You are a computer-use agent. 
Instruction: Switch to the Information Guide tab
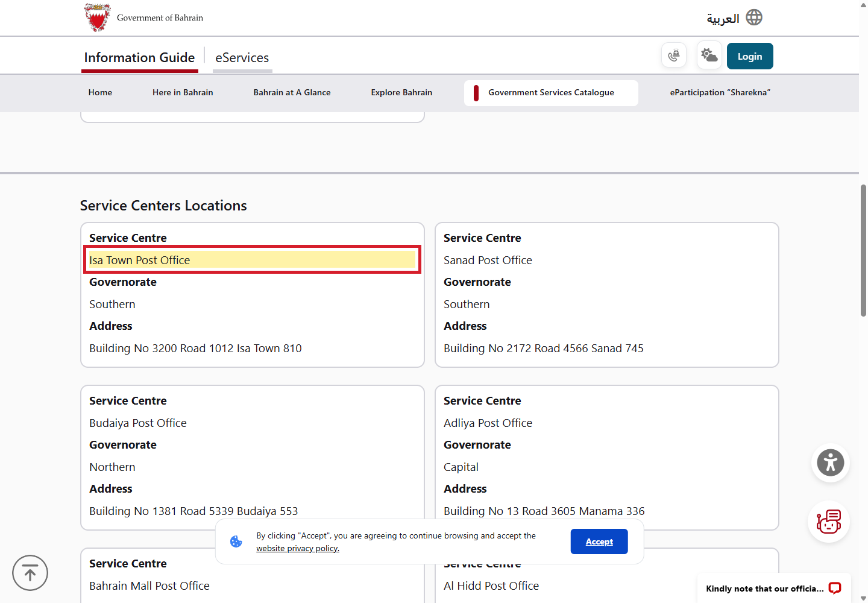pos(140,58)
